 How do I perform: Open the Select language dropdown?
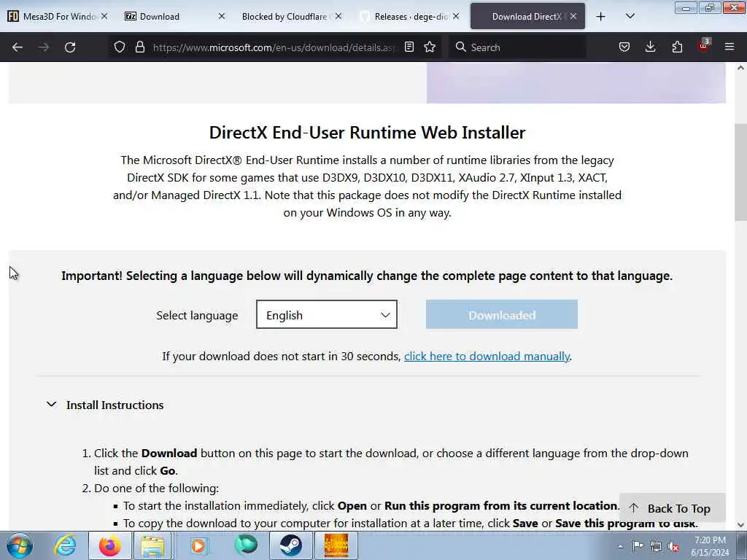326,314
